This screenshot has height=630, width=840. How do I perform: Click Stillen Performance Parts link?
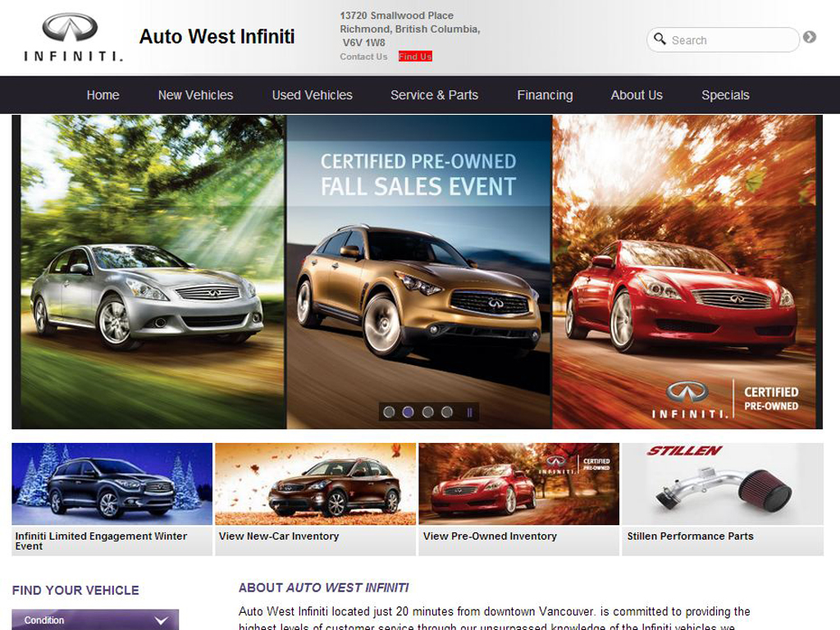[690, 536]
